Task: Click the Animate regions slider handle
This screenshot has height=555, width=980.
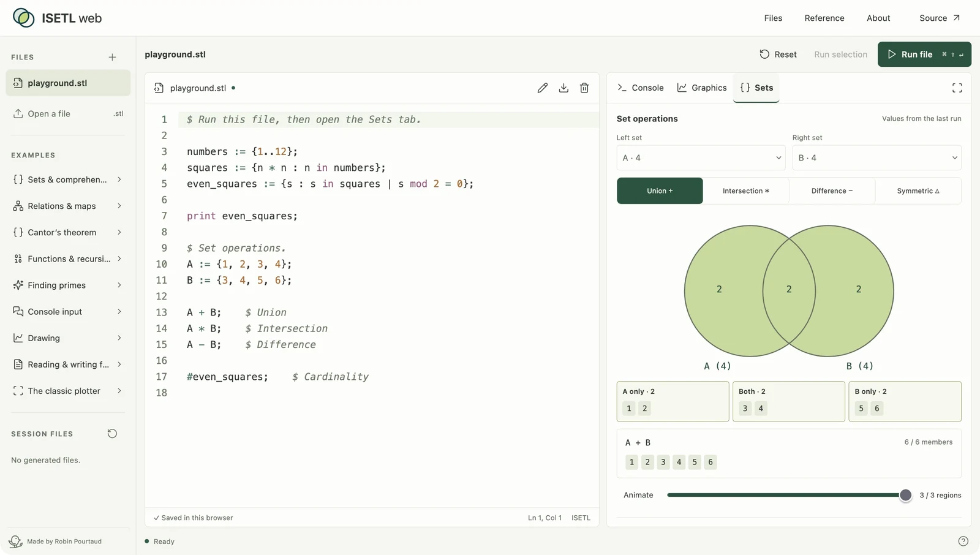Action: tap(905, 495)
